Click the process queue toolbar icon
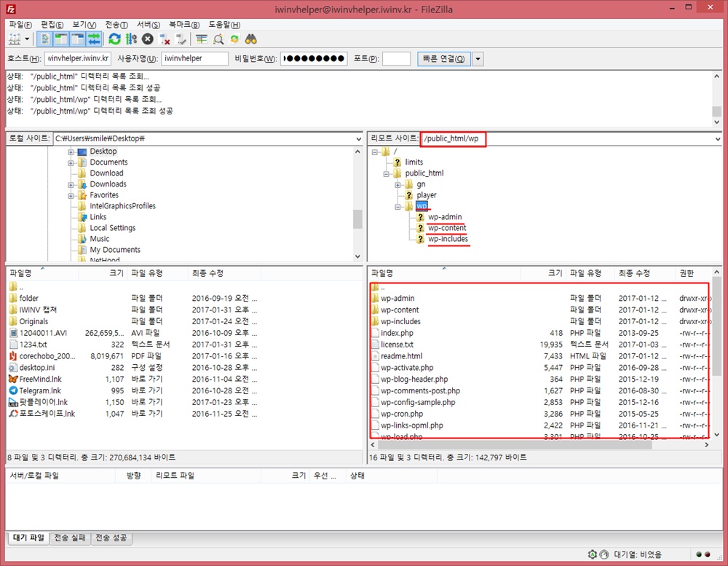Image resolution: width=728 pixels, height=566 pixels. (x=131, y=39)
